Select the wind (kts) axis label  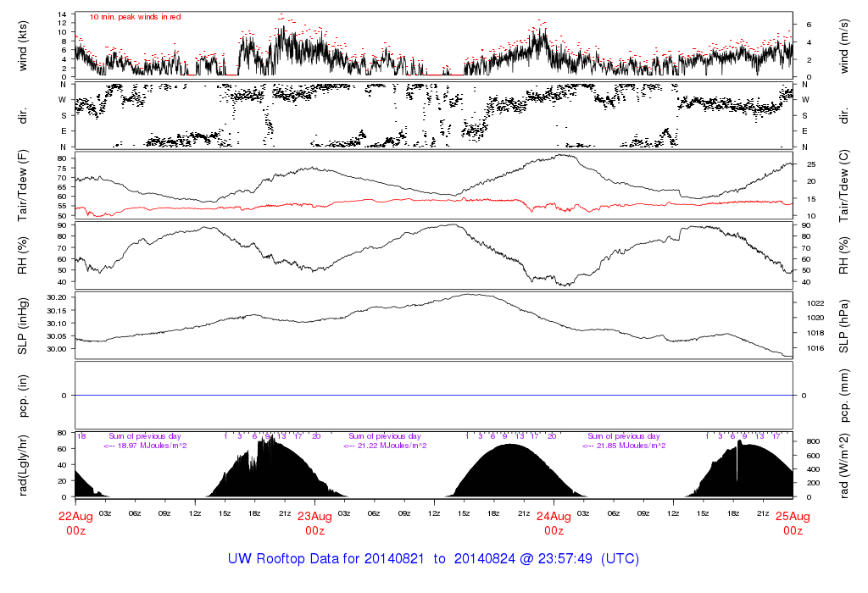tap(23, 45)
